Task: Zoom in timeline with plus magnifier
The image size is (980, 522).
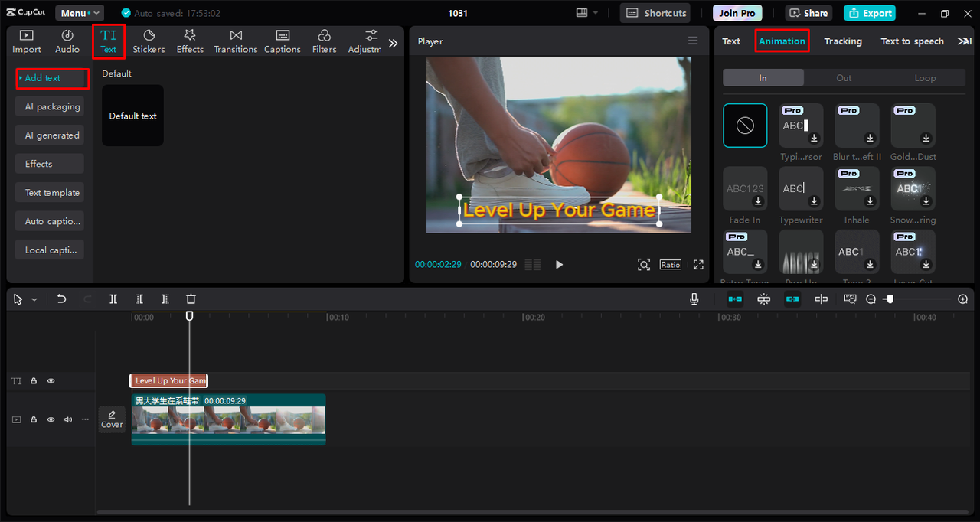Action: point(963,299)
